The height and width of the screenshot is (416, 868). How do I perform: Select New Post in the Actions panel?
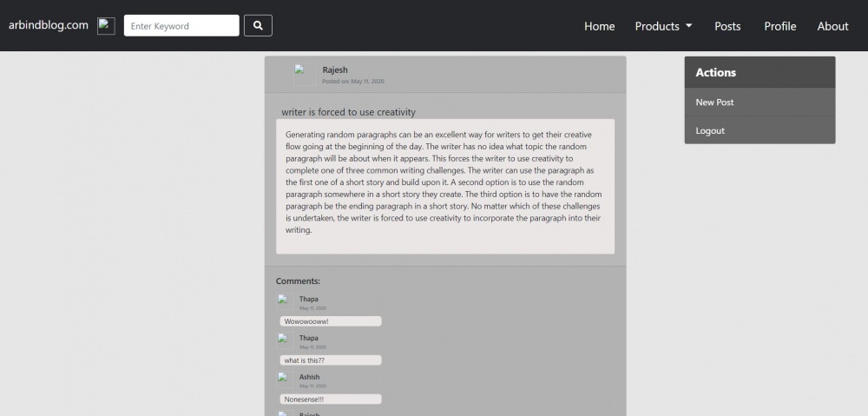tap(714, 102)
